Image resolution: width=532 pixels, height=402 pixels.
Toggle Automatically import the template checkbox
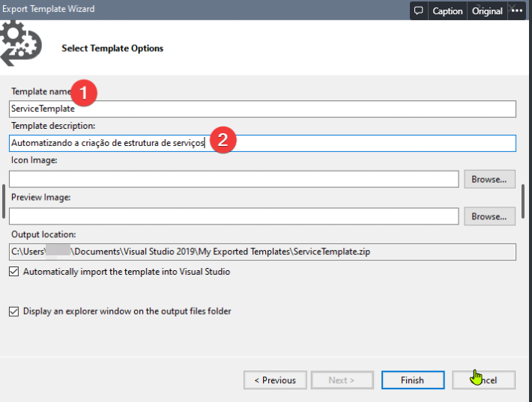click(x=14, y=272)
